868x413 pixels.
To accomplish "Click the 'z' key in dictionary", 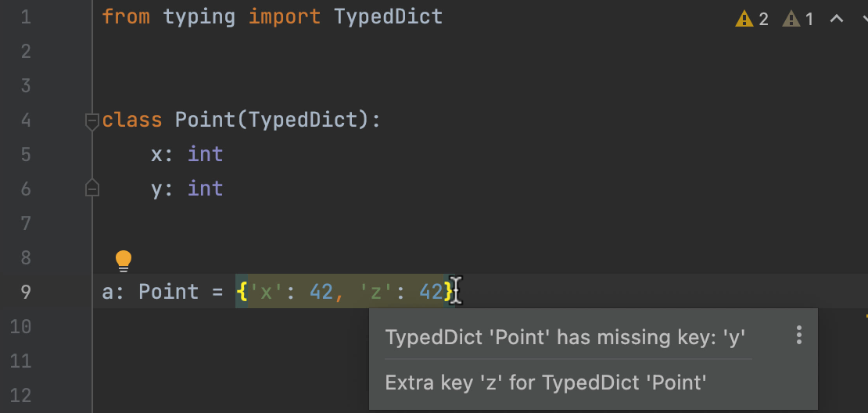I will [376, 292].
